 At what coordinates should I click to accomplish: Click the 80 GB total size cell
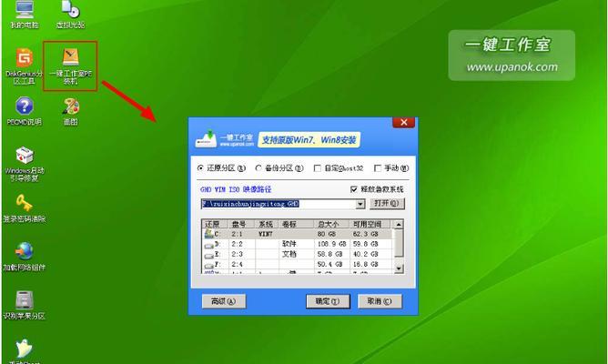tap(327, 234)
